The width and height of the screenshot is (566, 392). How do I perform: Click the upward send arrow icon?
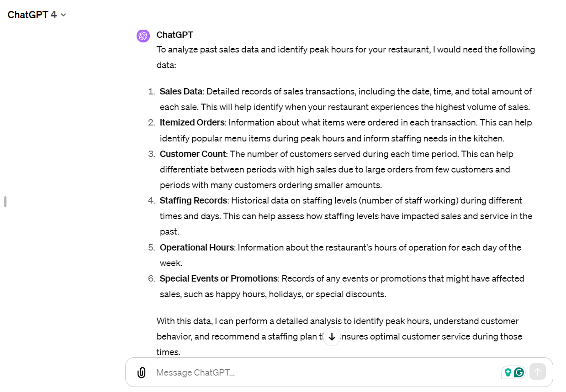538,371
